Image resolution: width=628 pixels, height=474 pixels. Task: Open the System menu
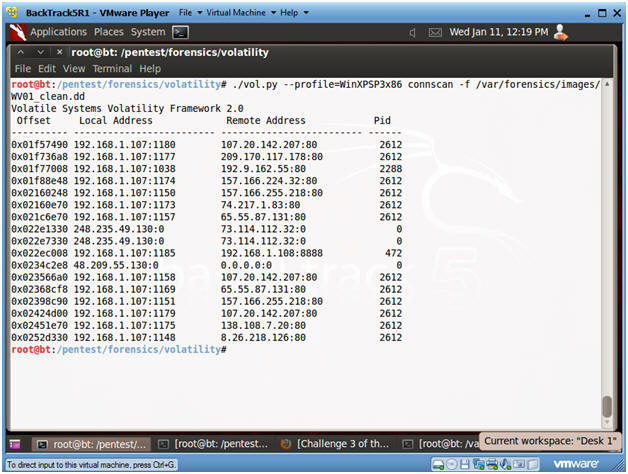coord(148,32)
